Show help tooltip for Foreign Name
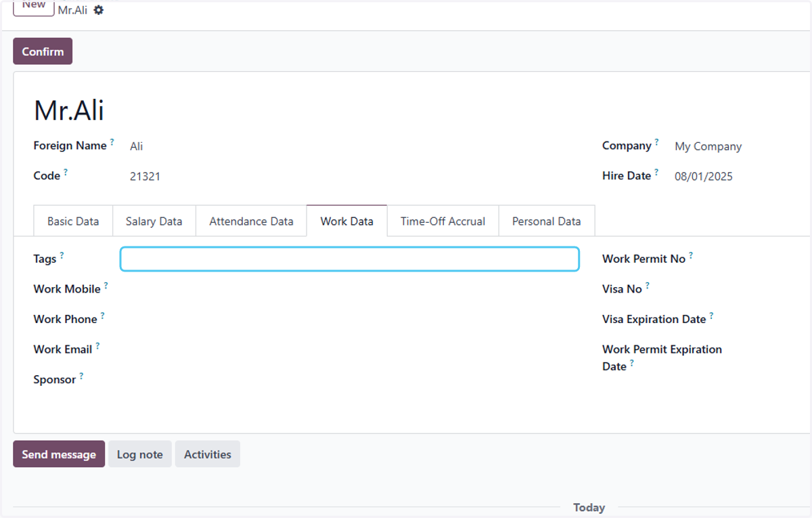The width and height of the screenshot is (812, 518). coord(112,142)
